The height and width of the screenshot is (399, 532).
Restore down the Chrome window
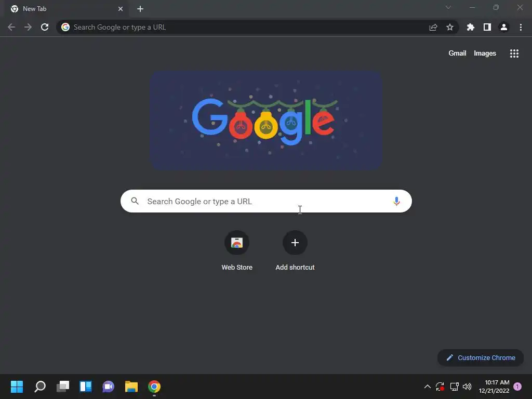point(496,7)
